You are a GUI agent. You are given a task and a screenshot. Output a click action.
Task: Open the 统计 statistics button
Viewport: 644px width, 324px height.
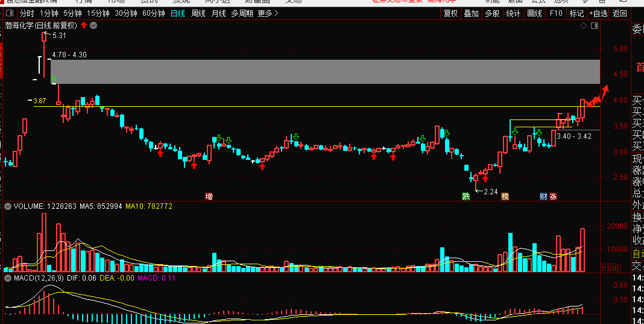513,13
